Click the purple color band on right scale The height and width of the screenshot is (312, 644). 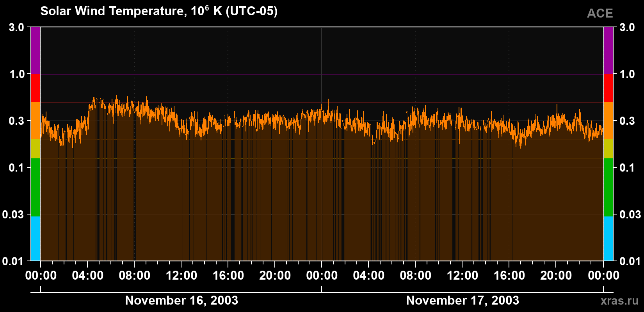point(608,50)
